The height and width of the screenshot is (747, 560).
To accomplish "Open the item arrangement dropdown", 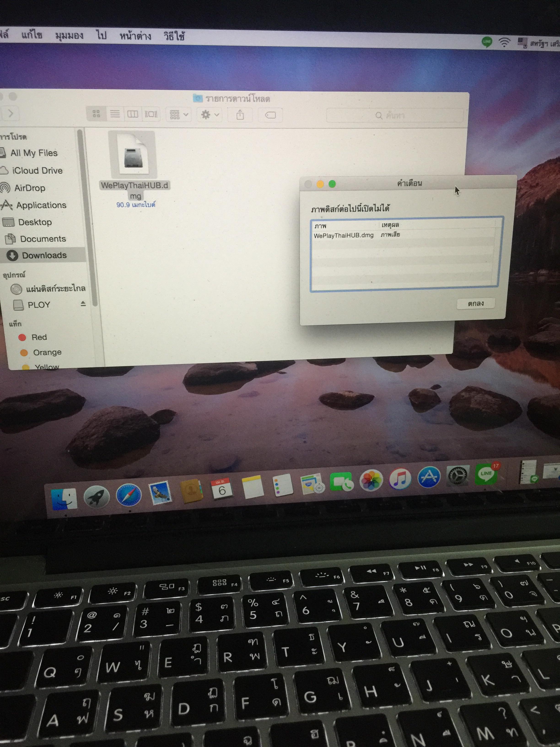I will tap(179, 114).
